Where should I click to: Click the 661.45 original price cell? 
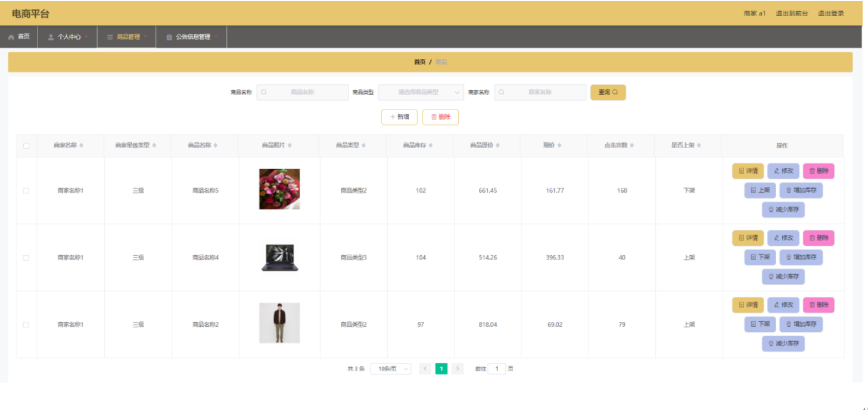pos(487,191)
